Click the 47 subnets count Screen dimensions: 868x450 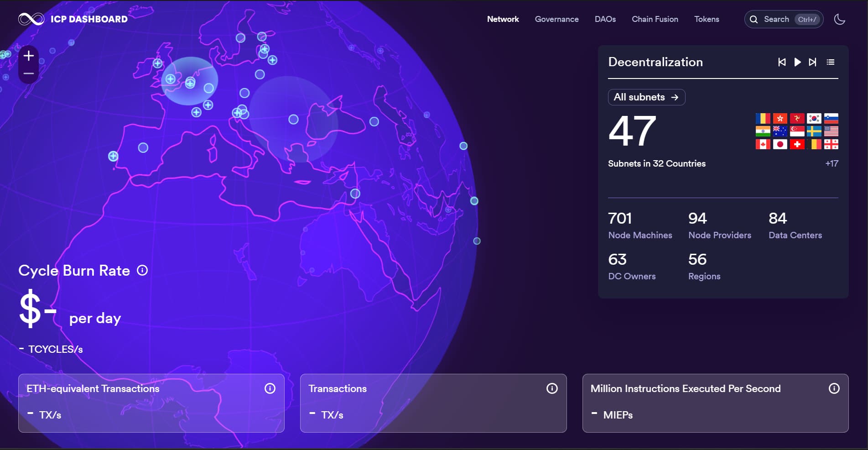point(632,131)
